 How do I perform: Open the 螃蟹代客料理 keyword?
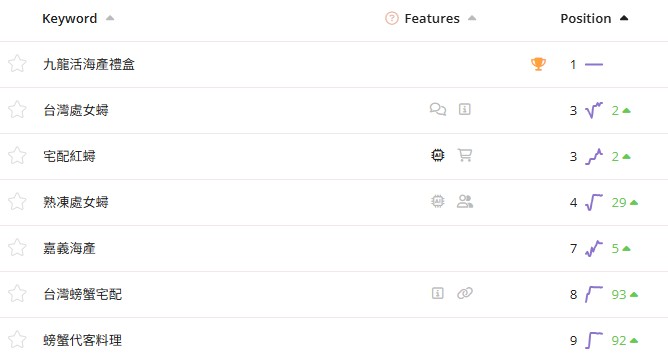coord(83,340)
